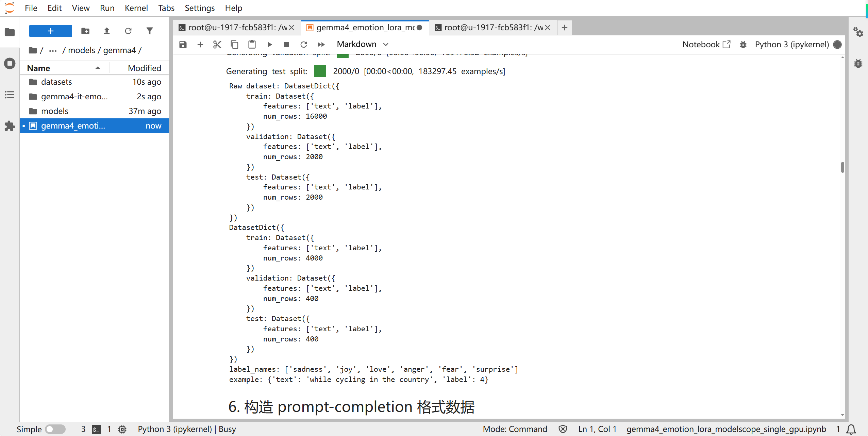Screen dimensions: 868x436
Task: Expand the breadcrumb ellipsis
Action: click(x=53, y=50)
